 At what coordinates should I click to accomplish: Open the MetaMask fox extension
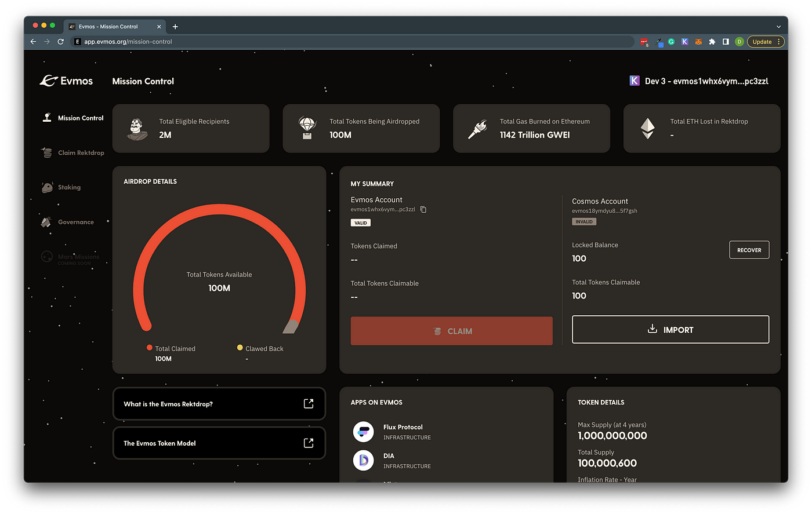698,42
